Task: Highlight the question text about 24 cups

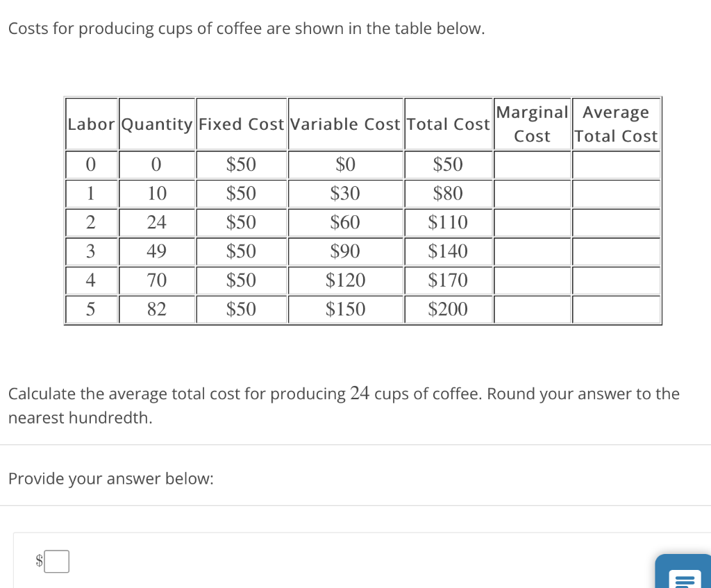Action: pyautogui.click(x=344, y=405)
